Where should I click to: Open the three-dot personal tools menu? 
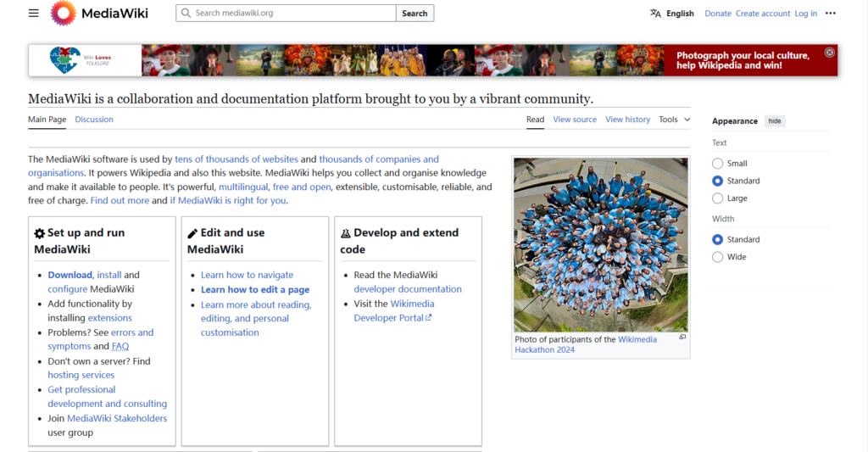(830, 14)
